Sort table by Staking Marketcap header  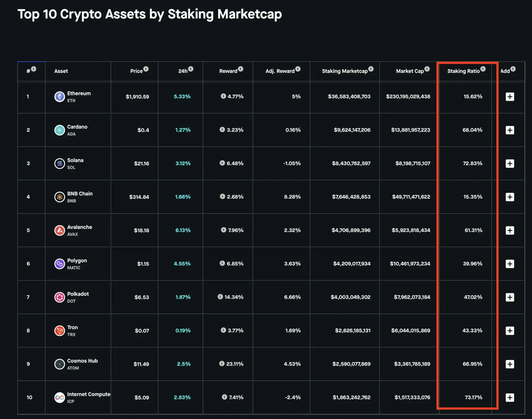click(345, 71)
